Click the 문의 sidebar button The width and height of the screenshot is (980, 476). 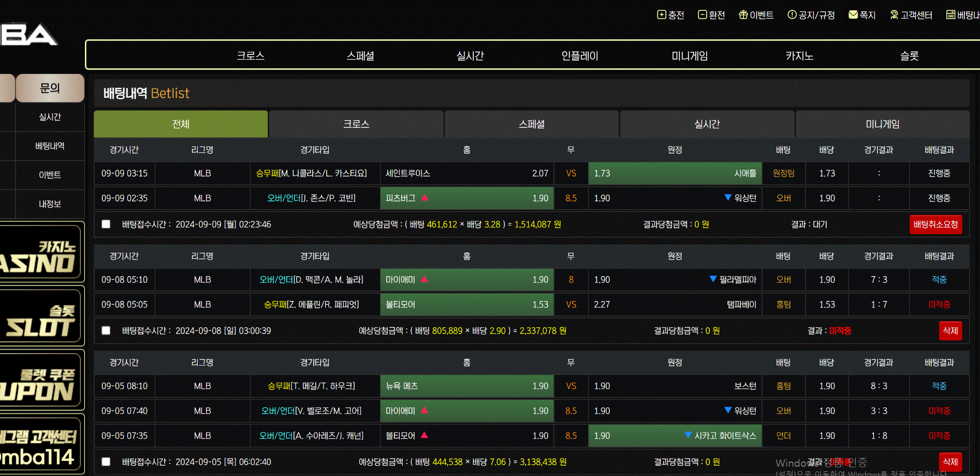point(50,88)
